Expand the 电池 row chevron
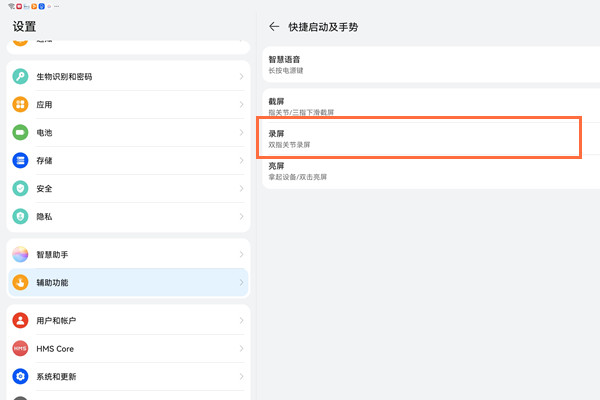 [x=241, y=133]
